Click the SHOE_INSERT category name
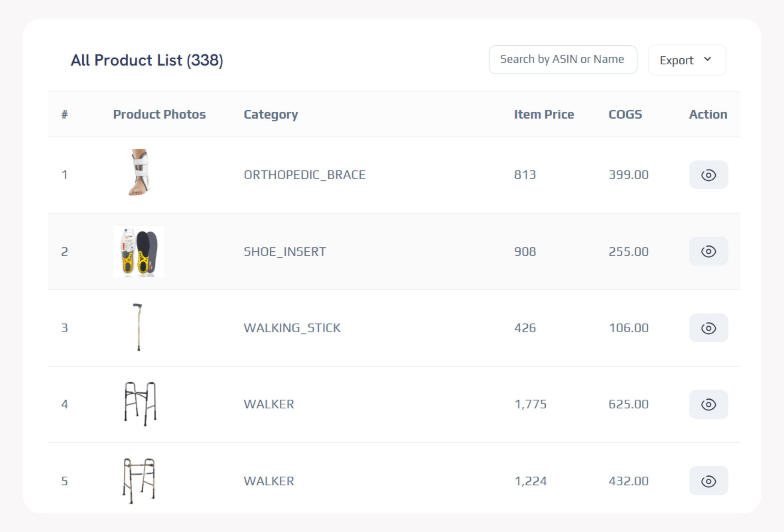The height and width of the screenshot is (532, 784). pos(285,252)
